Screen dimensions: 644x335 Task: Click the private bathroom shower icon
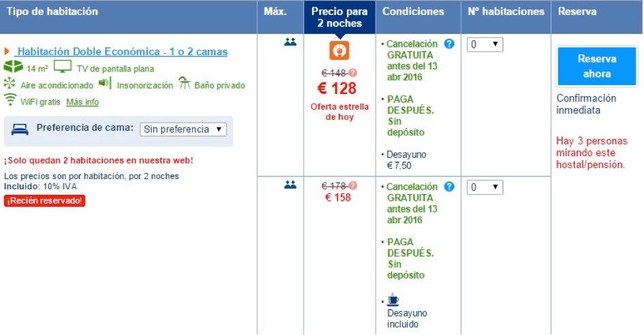(x=184, y=84)
